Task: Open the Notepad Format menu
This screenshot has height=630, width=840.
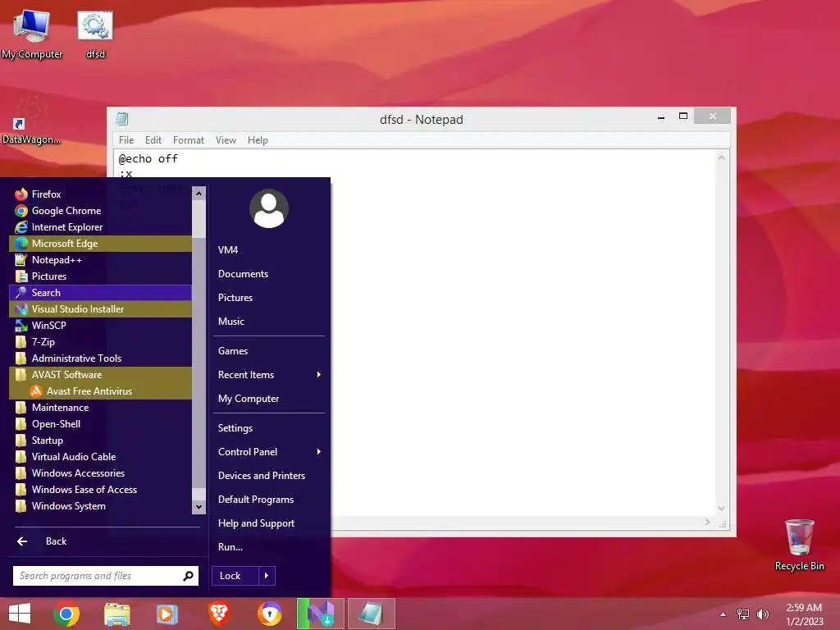Action: (189, 139)
